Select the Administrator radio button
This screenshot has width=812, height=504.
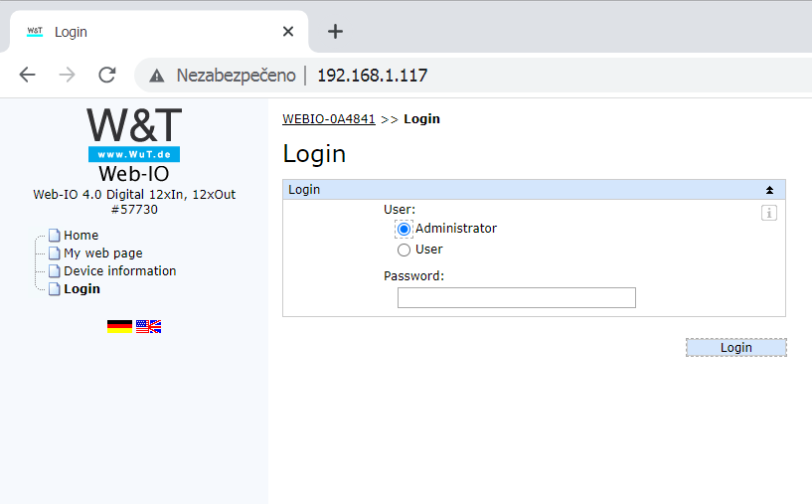[404, 229]
